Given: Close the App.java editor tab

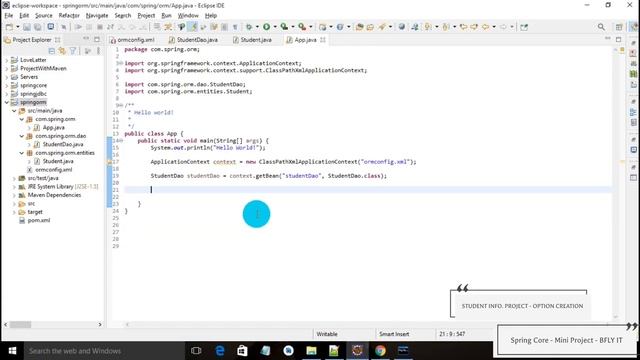Looking at the screenshot, I should pyautogui.click(x=323, y=40).
